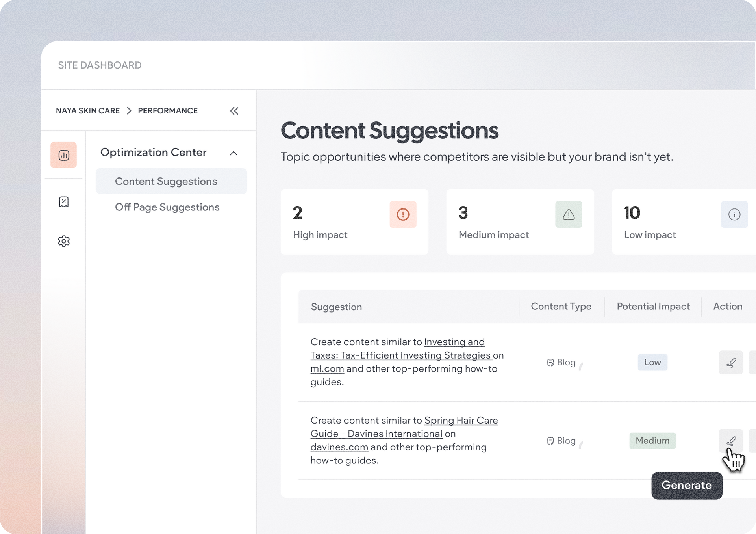Click Blog type in Investing row

click(561, 363)
